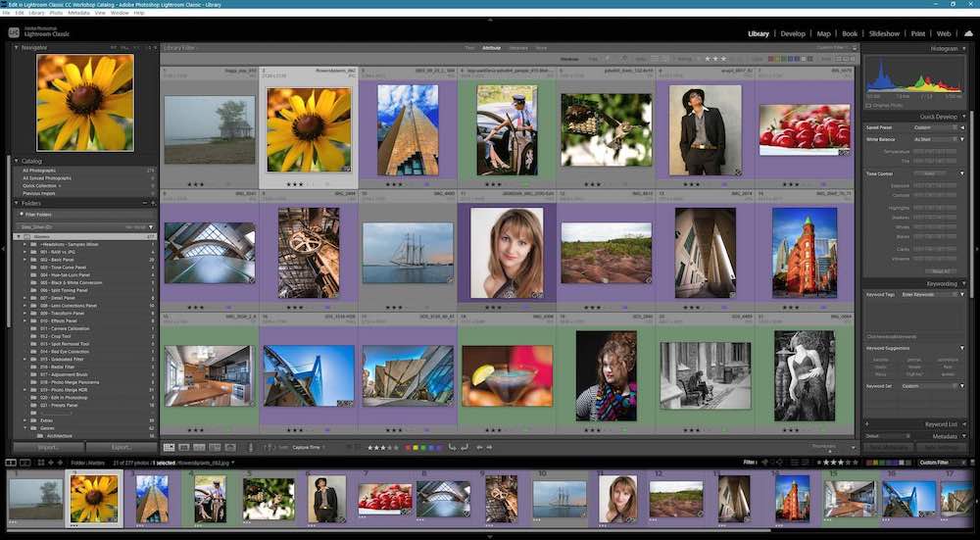Viewport: 980px width, 540px height.
Task: Open the White Balance As Shot dropdown
Action: (x=934, y=139)
